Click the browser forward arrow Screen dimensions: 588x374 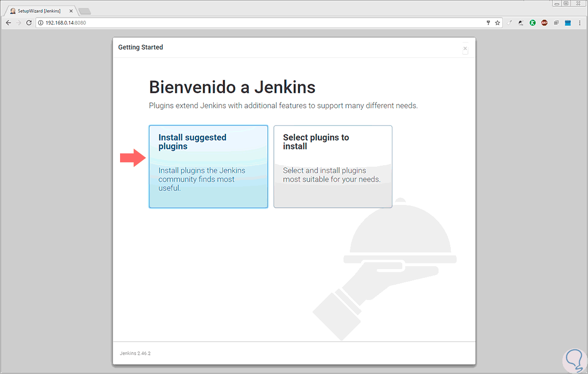pyautogui.click(x=19, y=23)
